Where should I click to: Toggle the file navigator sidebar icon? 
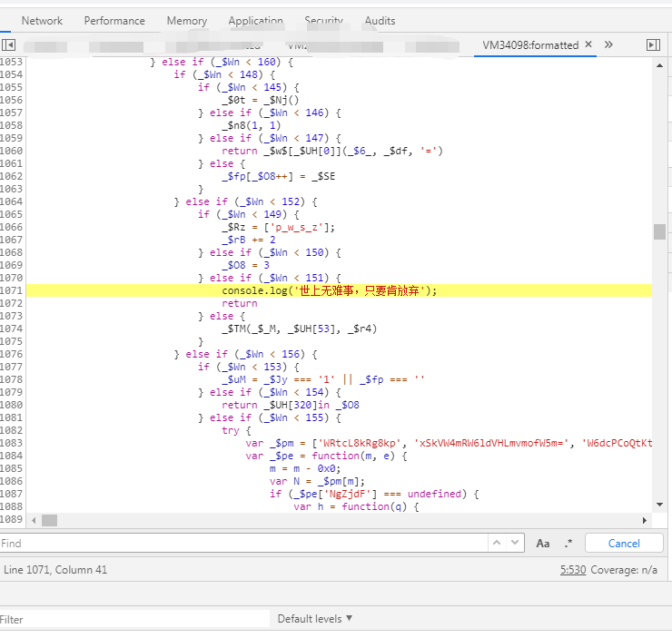(9, 44)
